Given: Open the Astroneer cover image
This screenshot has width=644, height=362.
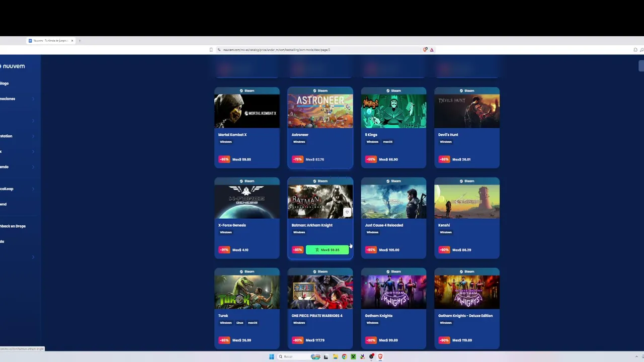Looking at the screenshot, I should point(320,111).
